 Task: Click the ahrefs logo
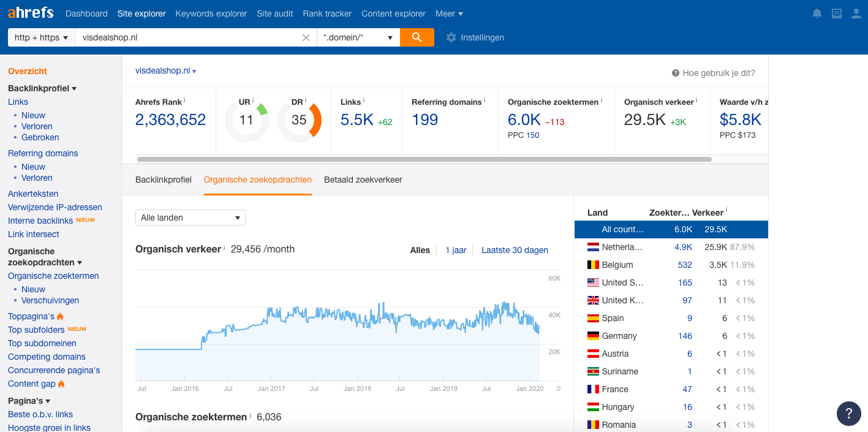point(30,13)
